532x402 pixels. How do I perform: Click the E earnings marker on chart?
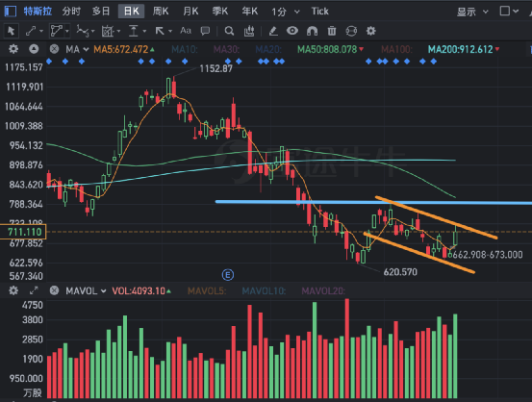(x=228, y=275)
